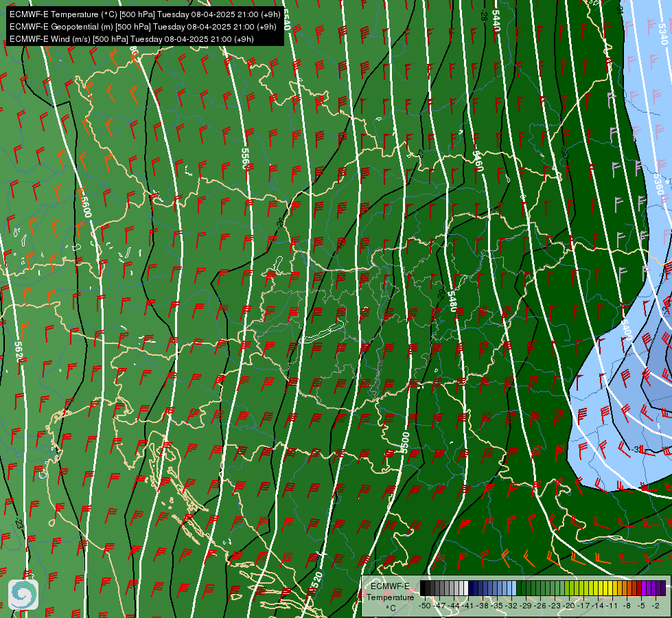This screenshot has width=672, height=618.
Task: Click the -20 value in the legend scale
Action: tap(569, 606)
